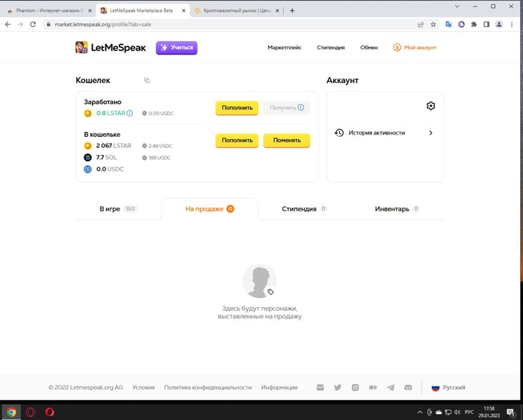Switch keyboard language РУС in tray
523x420 pixels.
tap(469, 413)
